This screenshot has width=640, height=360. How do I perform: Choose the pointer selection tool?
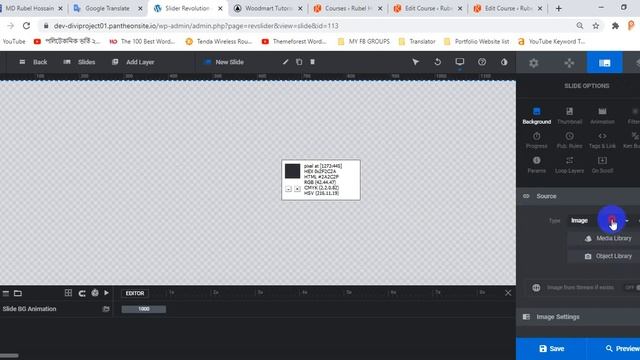pos(416,62)
